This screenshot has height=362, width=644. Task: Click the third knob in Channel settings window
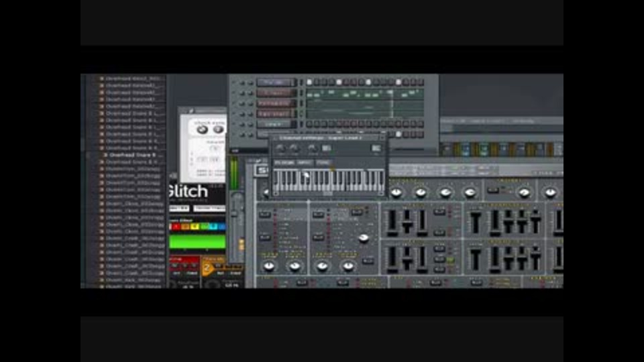pyautogui.click(x=312, y=148)
